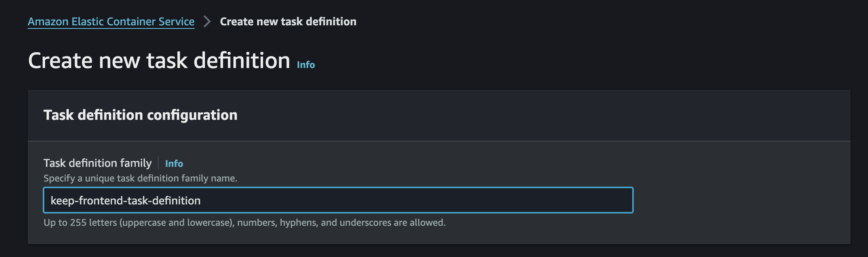Click the 'Up to 255 letters' constraint hint

(x=244, y=223)
